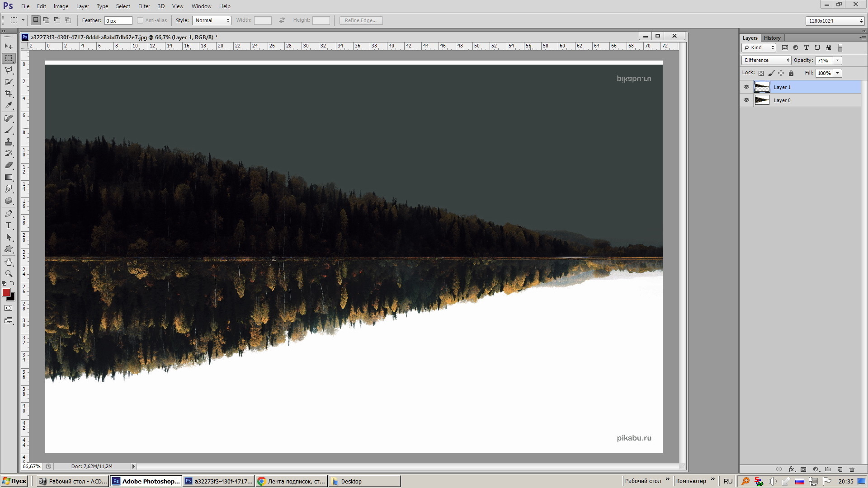The height and width of the screenshot is (488, 868).
Task: Select the Clone Stamp tool
Action: pyautogui.click(x=9, y=142)
